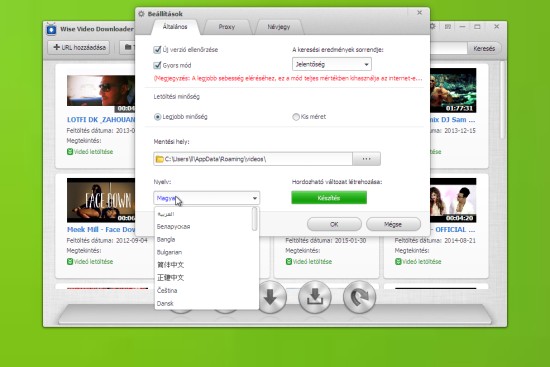
Task: Click the round curved-arrow convert button
Action: point(359,297)
